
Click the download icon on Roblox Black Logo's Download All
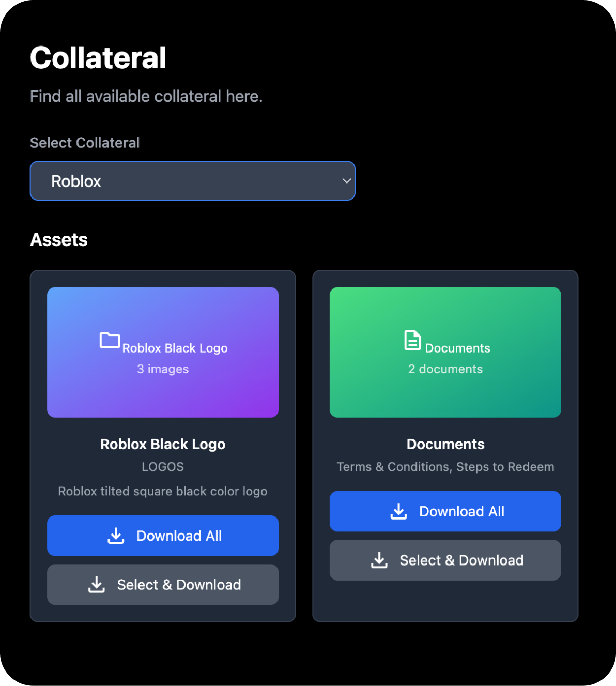pos(116,536)
